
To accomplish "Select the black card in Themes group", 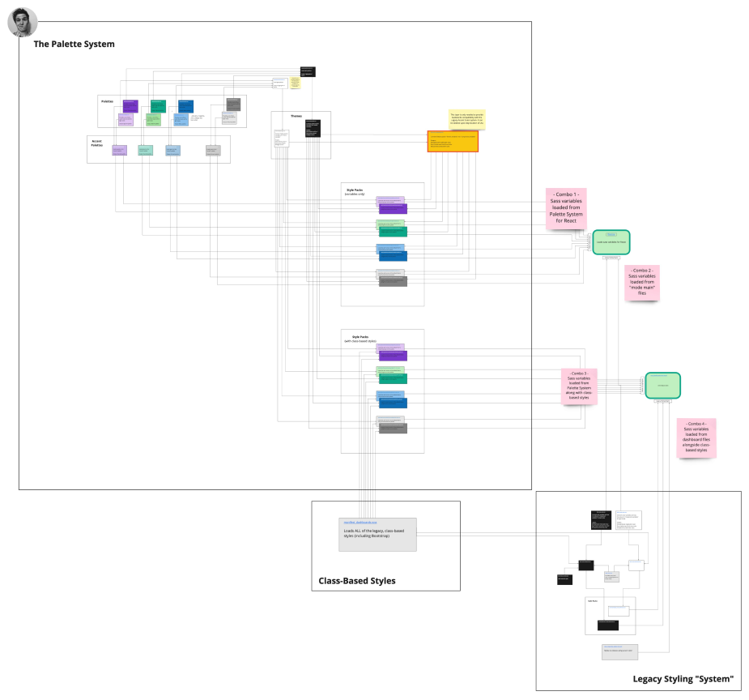I will coord(313,129).
